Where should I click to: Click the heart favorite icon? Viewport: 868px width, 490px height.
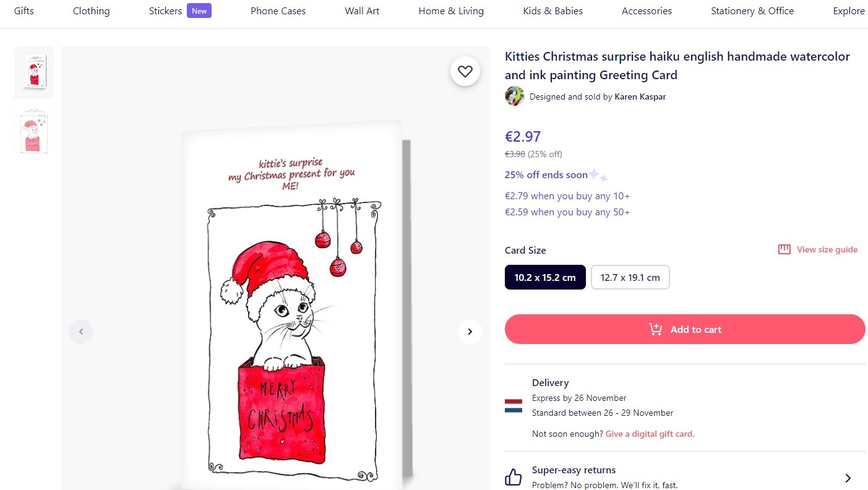tap(465, 71)
